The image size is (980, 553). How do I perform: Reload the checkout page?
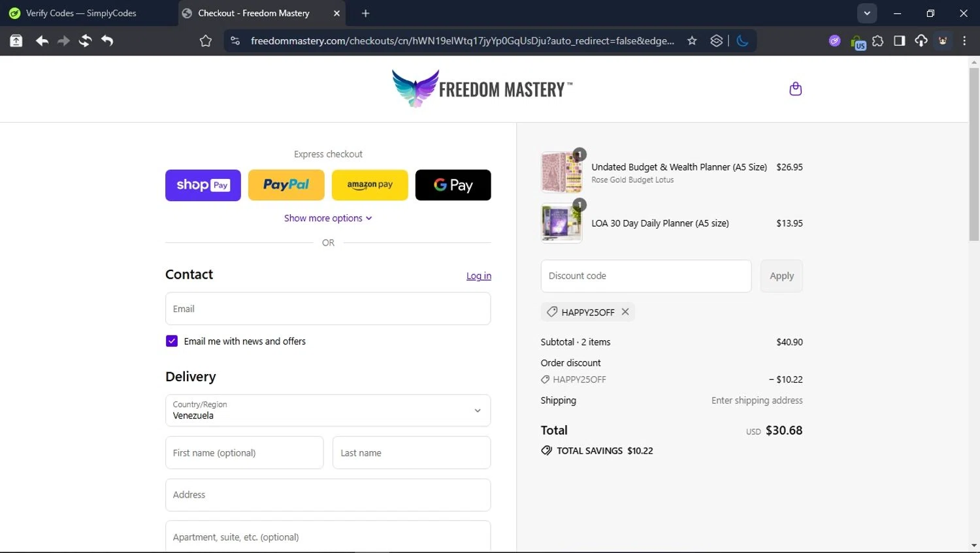[85, 41]
